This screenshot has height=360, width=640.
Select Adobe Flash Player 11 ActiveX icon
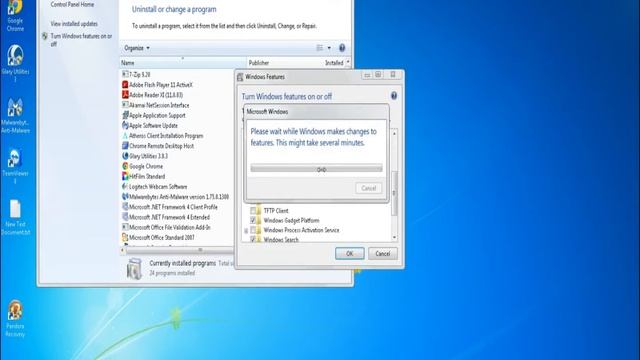[125, 84]
